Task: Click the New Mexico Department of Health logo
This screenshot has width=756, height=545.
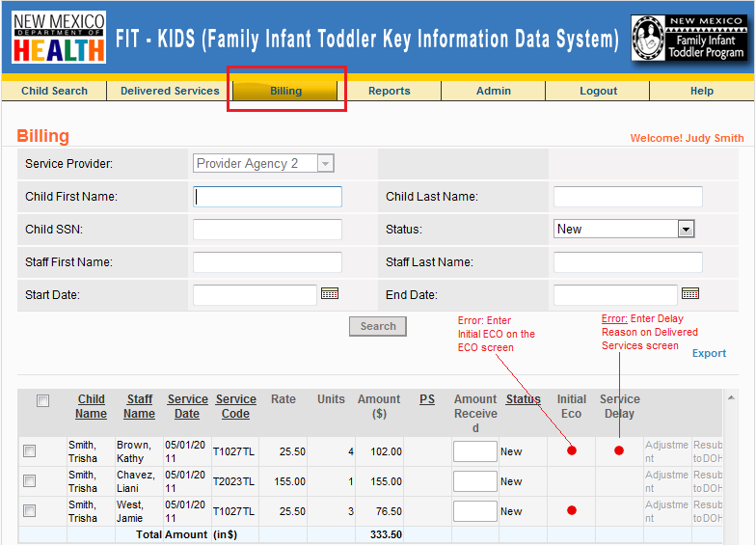Action: point(59,37)
